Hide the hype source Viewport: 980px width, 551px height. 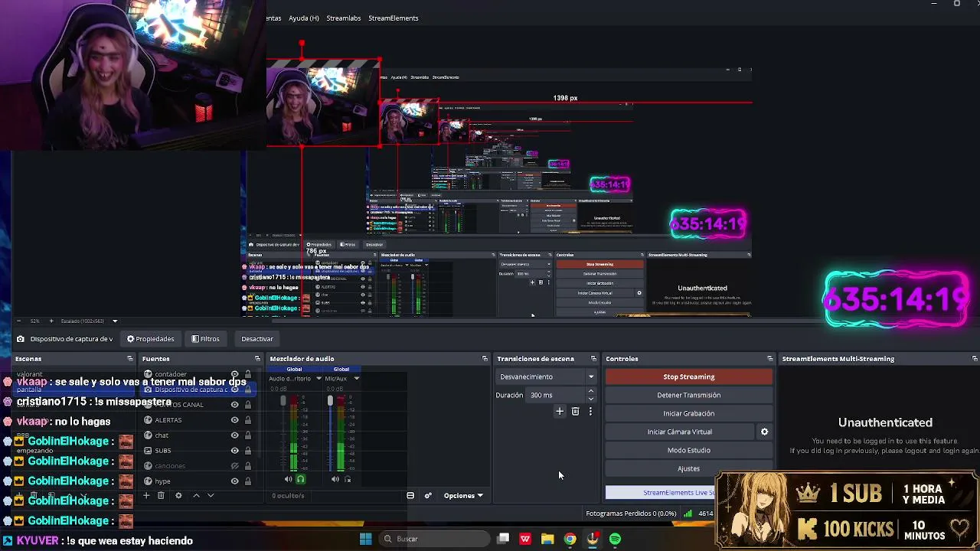pos(235,481)
